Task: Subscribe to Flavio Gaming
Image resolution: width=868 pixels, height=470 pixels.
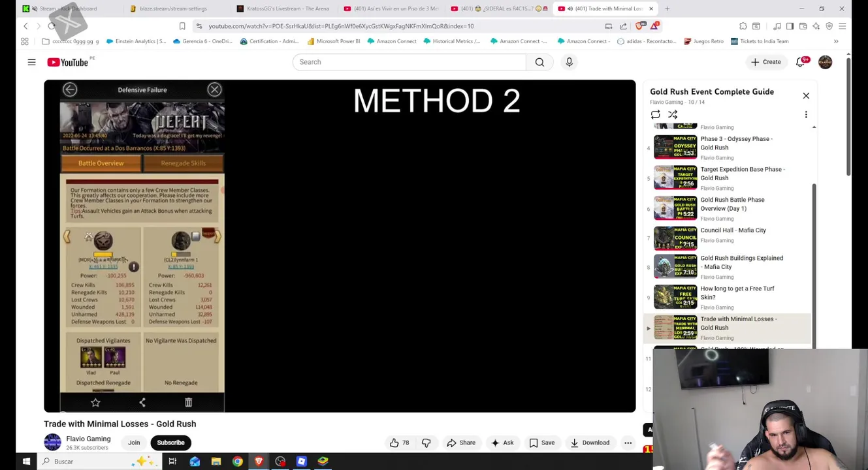Action: (x=170, y=443)
